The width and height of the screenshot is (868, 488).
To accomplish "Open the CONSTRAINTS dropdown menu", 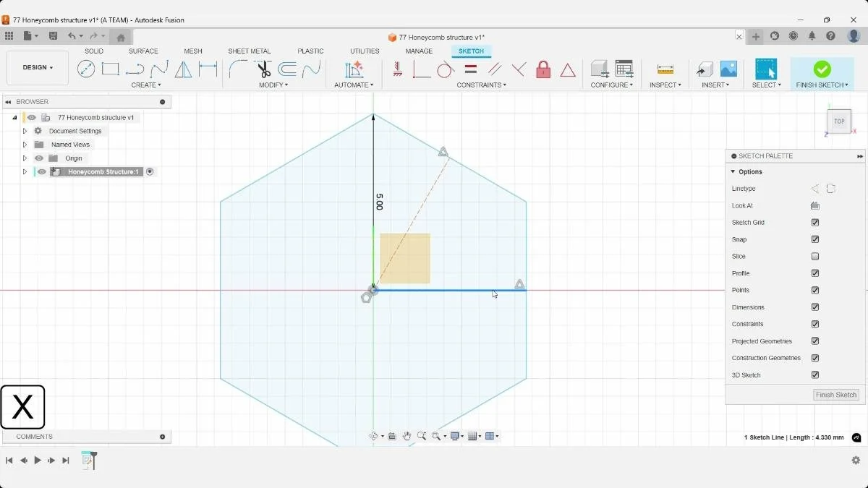I will tap(482, 85).
